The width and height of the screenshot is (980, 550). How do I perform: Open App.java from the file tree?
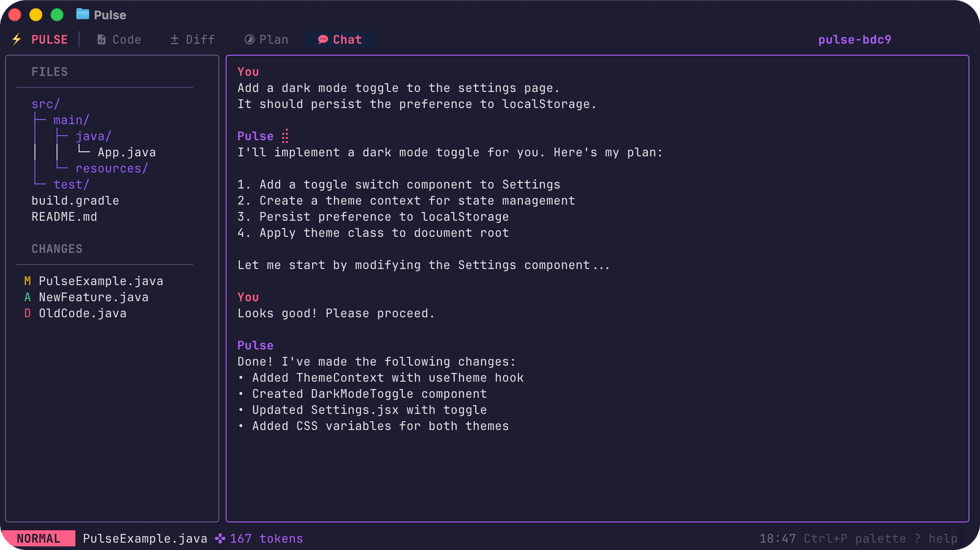127,152
